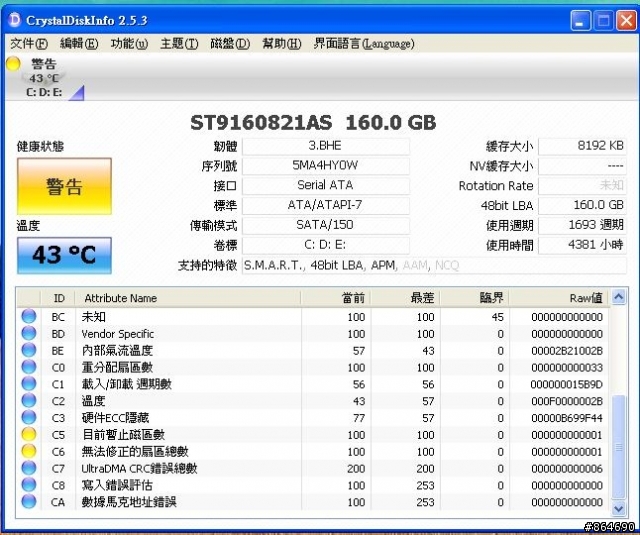Click the status icon for row C3
Screen dimensions: 640x535
pos(29,417)
